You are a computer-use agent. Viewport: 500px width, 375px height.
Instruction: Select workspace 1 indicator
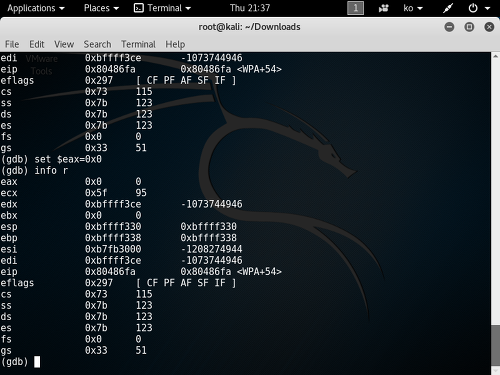355,8
